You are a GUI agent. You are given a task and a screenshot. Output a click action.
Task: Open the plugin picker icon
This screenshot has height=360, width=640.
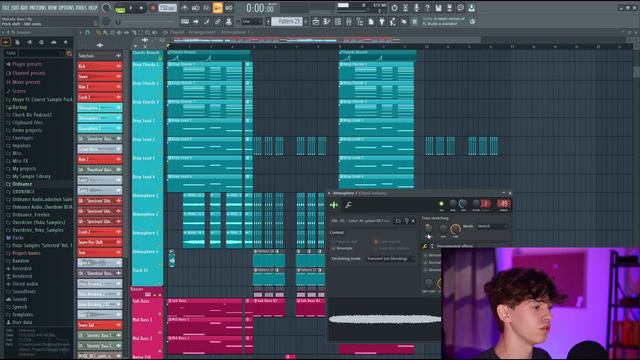coord(382,21)
